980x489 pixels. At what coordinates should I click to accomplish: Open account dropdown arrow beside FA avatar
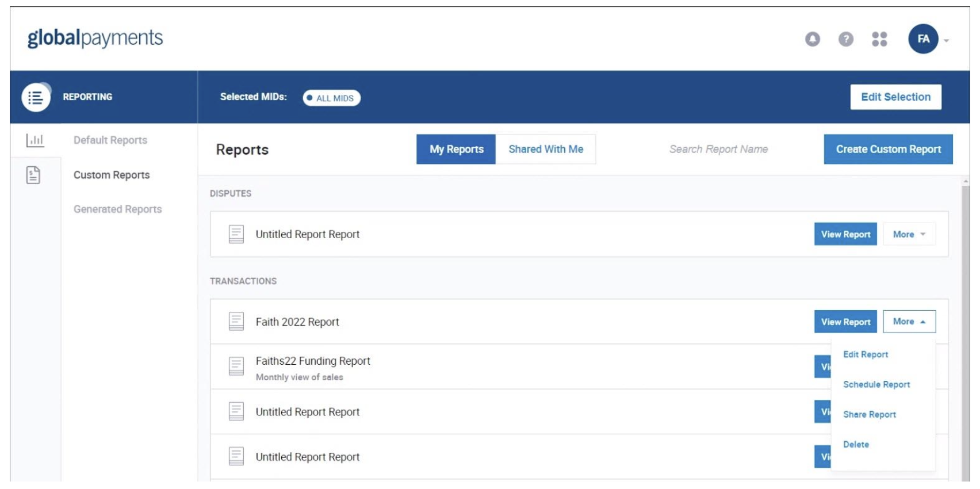pos(946,40)
